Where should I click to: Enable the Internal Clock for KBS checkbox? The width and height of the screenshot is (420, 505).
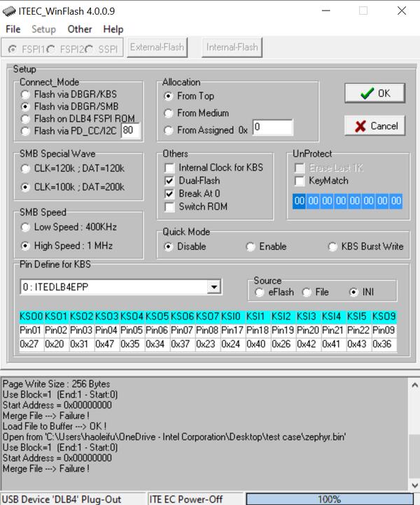(x=169, y=168)
